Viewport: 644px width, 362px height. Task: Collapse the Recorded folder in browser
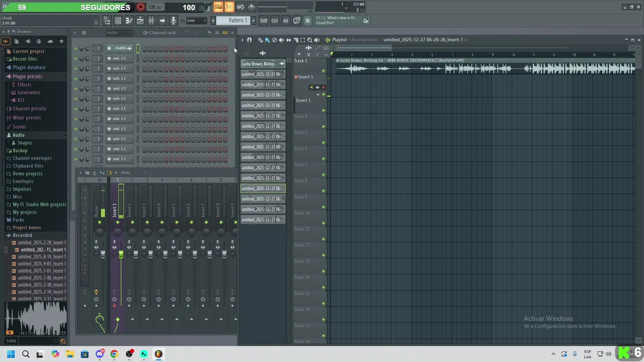pos(22,235)
